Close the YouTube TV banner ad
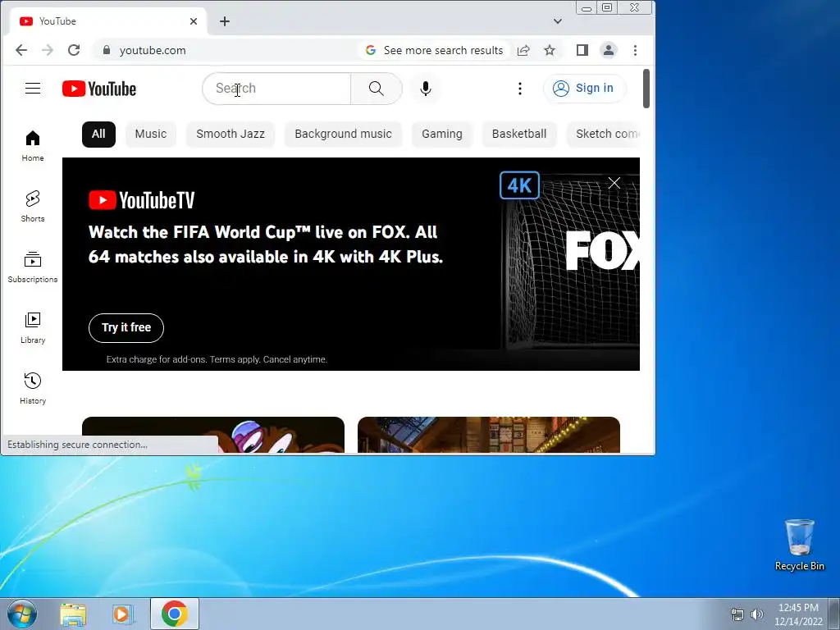The height and width of the screenshot is (630, 840). point(614,183)
